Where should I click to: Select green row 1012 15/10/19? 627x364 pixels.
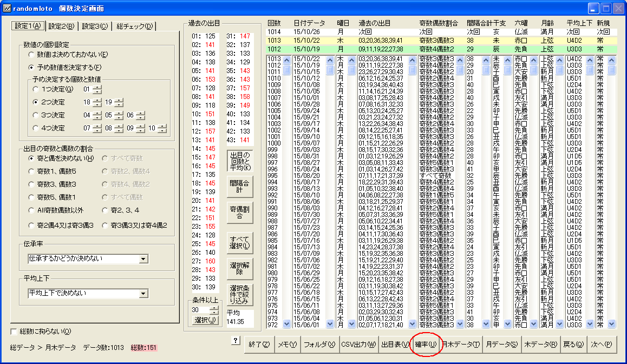441,49
